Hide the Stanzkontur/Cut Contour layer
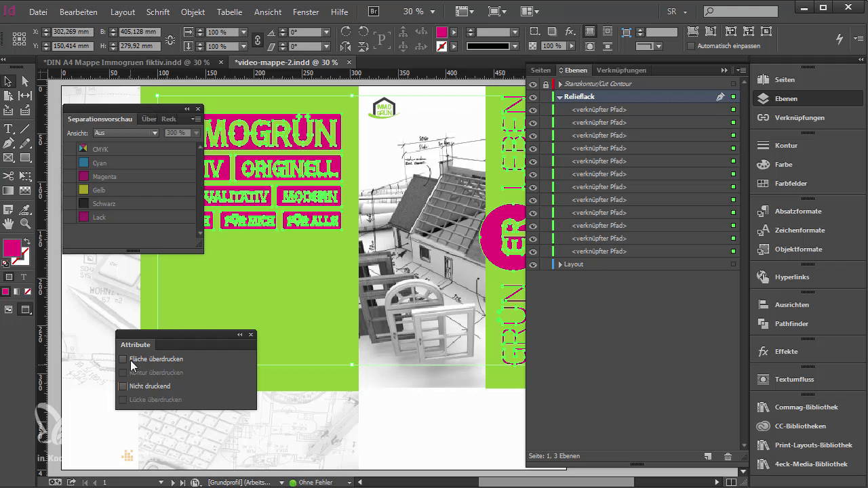 pyautogui.click(x=533, y=84)
